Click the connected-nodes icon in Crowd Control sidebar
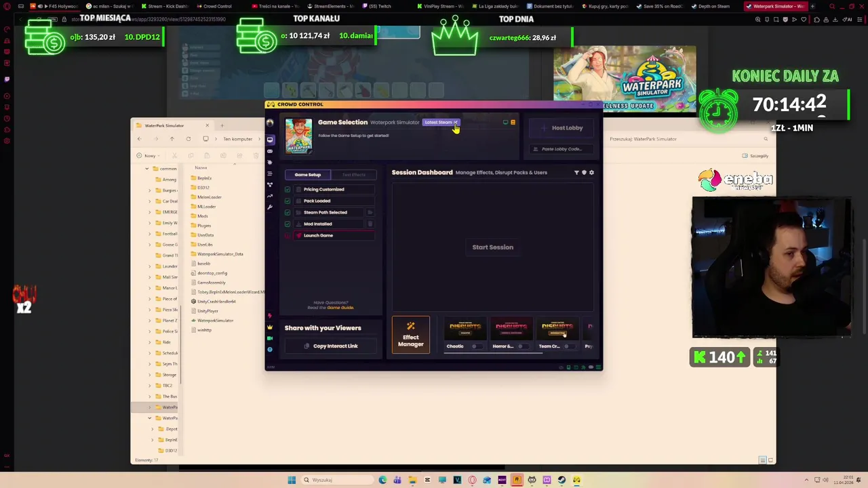The width and height of the screenshot is (868, 488). (270, 185)
